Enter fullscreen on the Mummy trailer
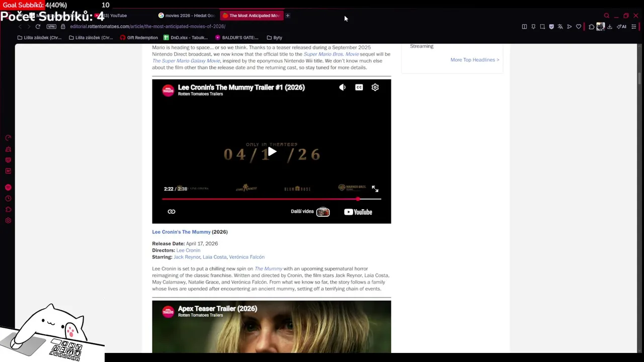 pos(375,189)
